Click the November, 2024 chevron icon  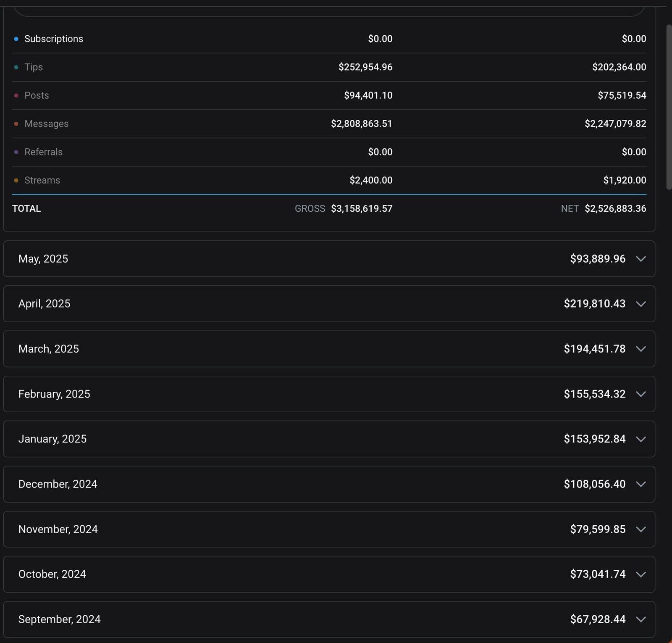coord(640,529)
